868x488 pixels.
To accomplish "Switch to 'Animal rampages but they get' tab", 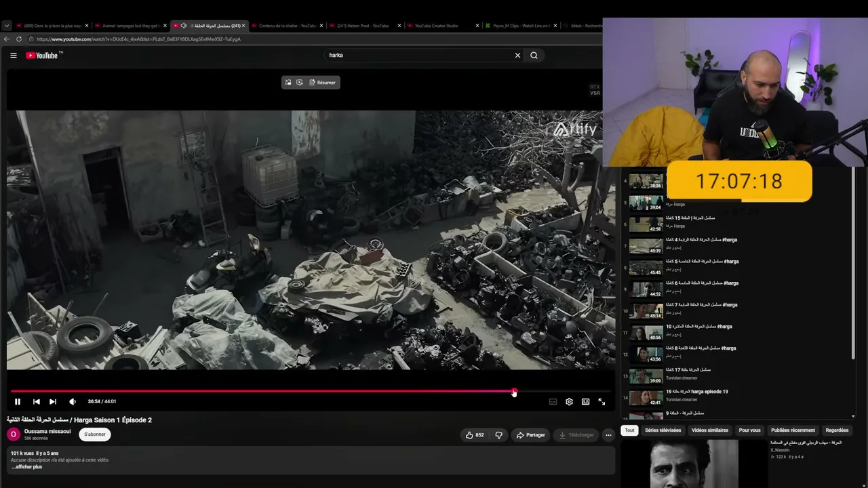I will coord(131,26).
